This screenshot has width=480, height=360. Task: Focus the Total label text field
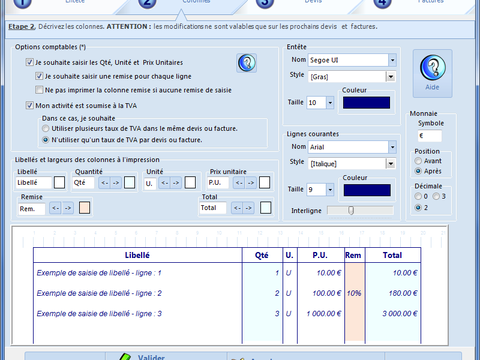[x=213, y=208]
